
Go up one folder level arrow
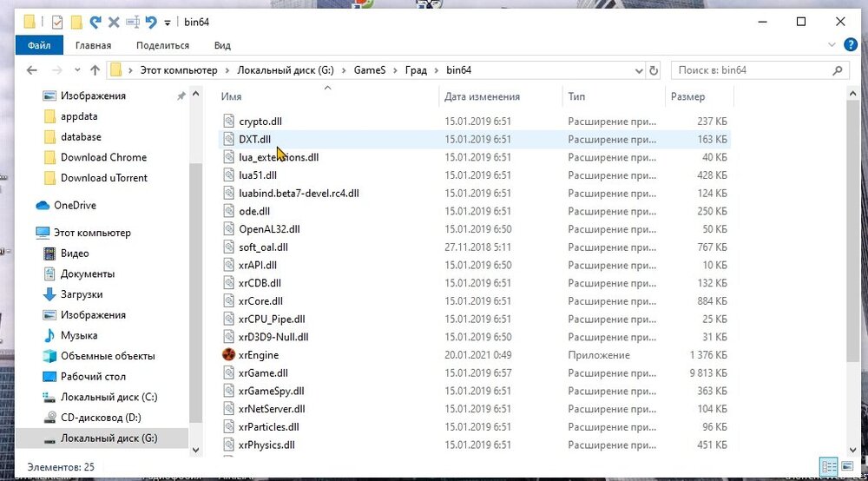[x=95, y=70]
